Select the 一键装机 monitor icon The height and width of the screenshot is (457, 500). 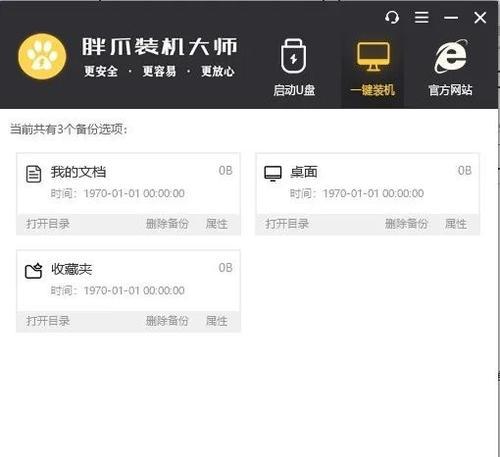click(x=373, y=56)
